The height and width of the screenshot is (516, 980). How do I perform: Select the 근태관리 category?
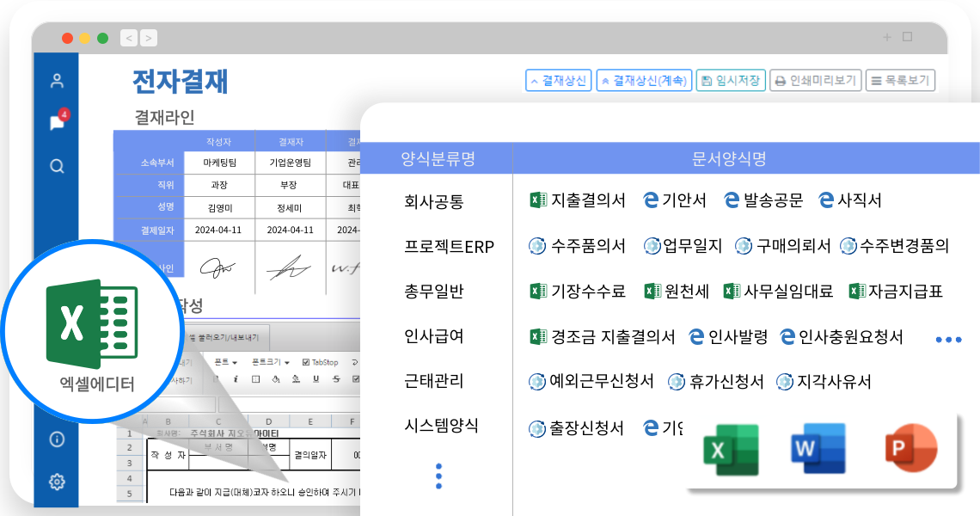pyautogui.click(x=434, y=381)
